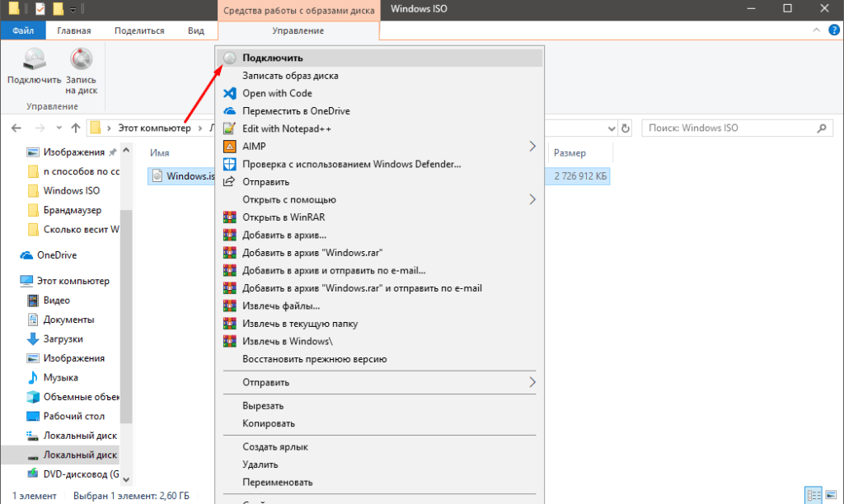Select Open with Code in context menu
This screenshot has width=844, height=504.
point(277,93)
